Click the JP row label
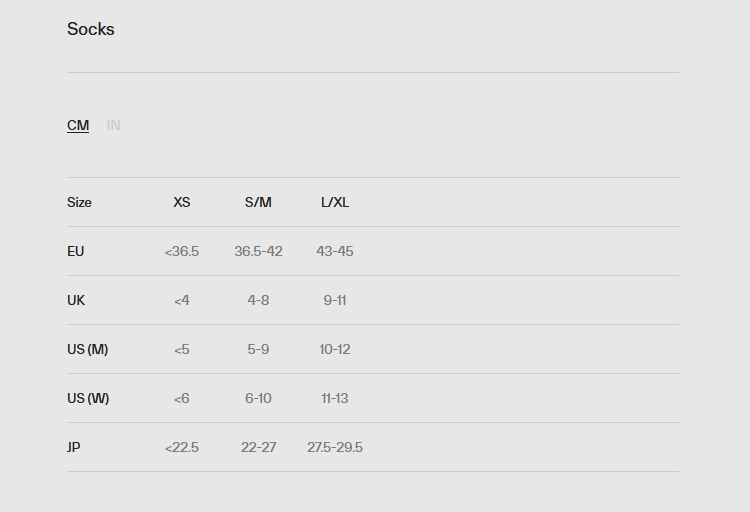Image resolution: width=750 pixels, height=512 pixels. [x=74, y=447]
